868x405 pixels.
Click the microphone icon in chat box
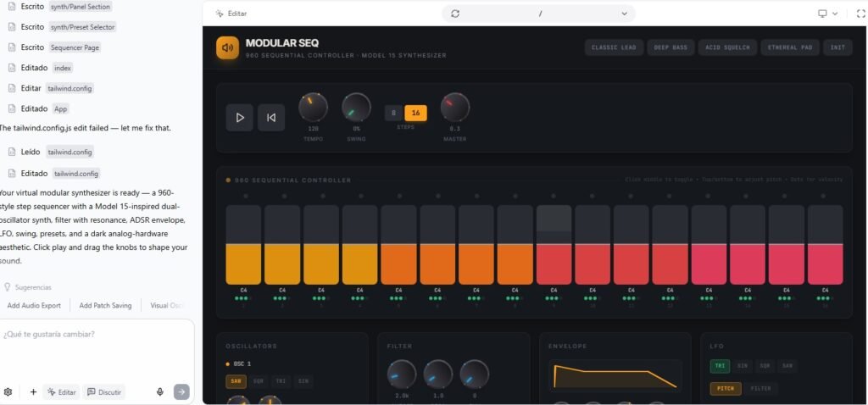pos(159,391)
